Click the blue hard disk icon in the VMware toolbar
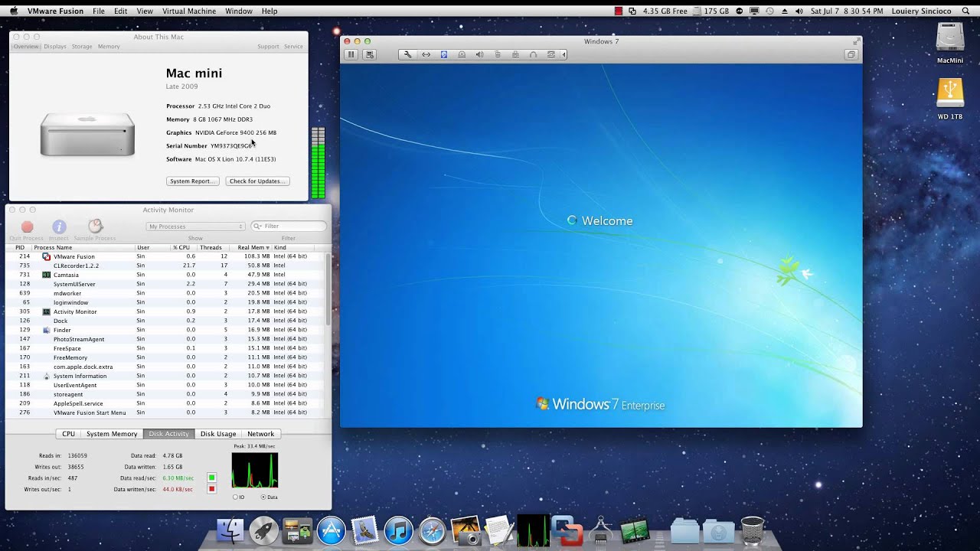This screenshot has width=980, height=551. coord(443,54)
